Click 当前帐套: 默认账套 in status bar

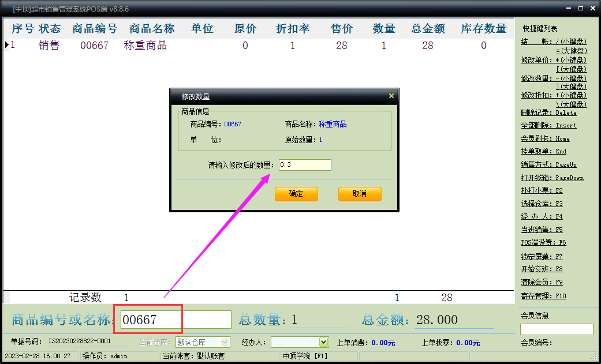(x=193, y=357)
